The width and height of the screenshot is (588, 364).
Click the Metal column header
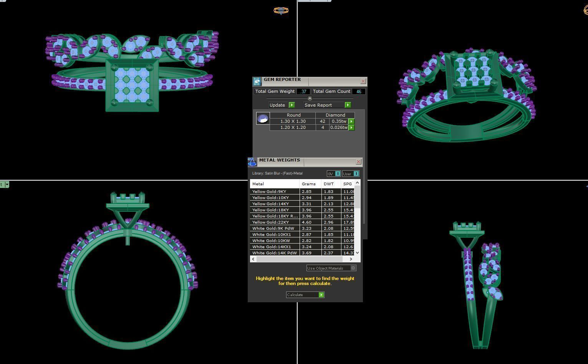275,184
